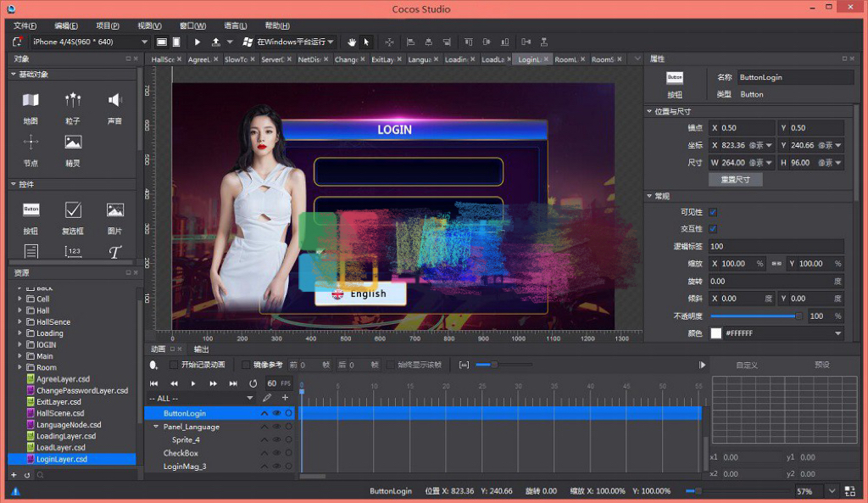Screen dimensions: 868x503
Task: Activate the hand pan tool in toolbar
Action: tap(352, 42)
